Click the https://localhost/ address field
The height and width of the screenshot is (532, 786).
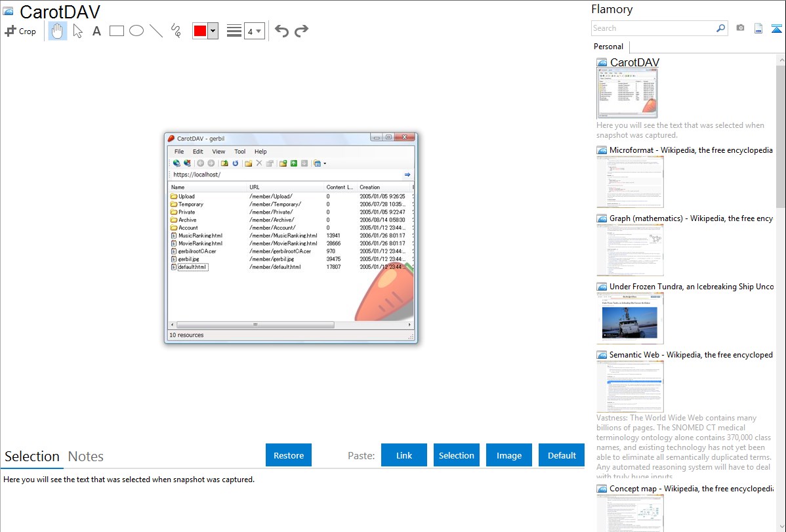287,174
